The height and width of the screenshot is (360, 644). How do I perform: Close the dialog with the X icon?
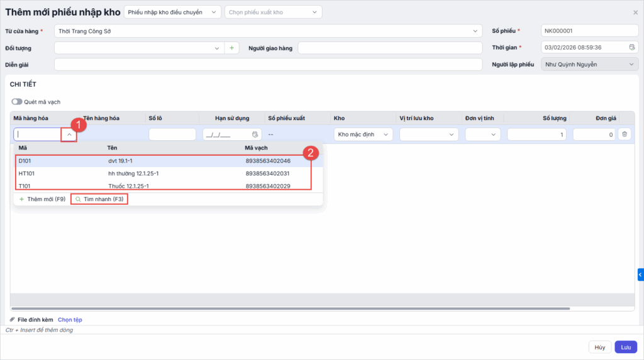tap(635, 13)
